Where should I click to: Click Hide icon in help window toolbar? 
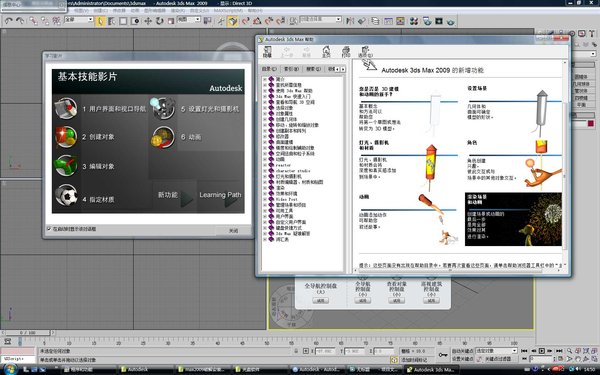[267, 52]
